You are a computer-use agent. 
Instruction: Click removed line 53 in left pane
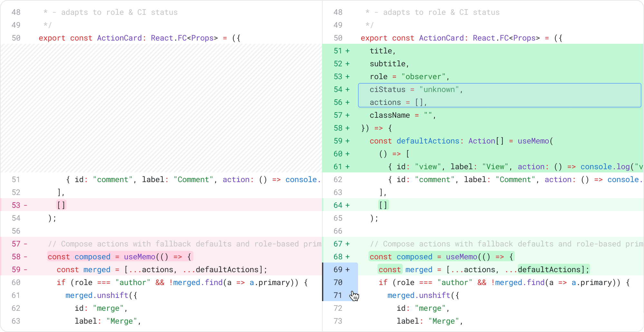pyautogui.click(x=161, y=205)
